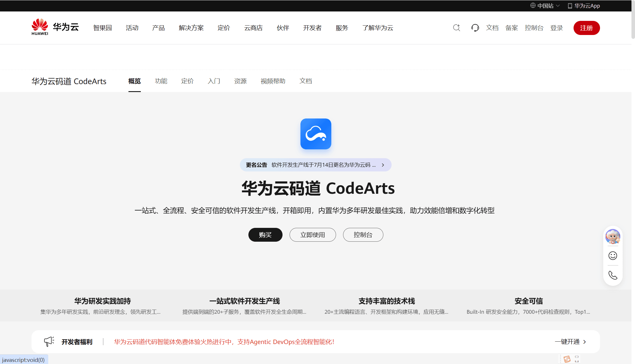
Task: Open the smiley face feedback icon
Action: click(x=613, y=256)
